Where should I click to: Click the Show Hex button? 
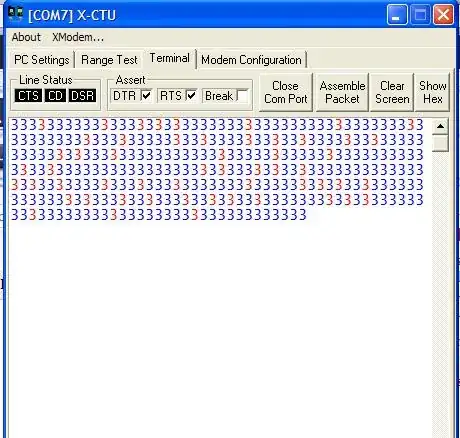point(432,92)
